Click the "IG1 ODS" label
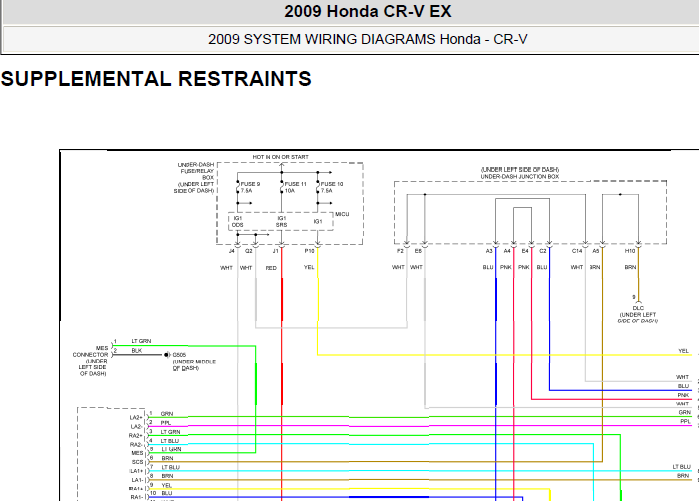Viewport: 699px width, 501px height. [x=238, y=222]
